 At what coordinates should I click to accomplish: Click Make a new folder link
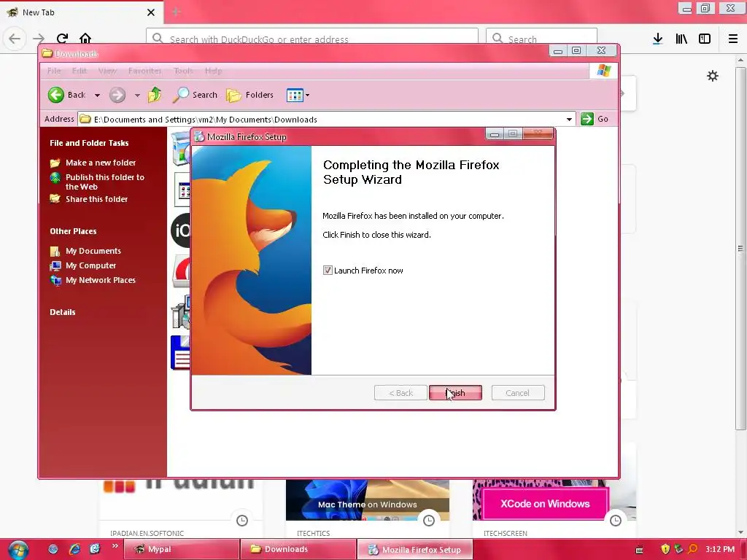pyautogui.click(x=101, y=163)
